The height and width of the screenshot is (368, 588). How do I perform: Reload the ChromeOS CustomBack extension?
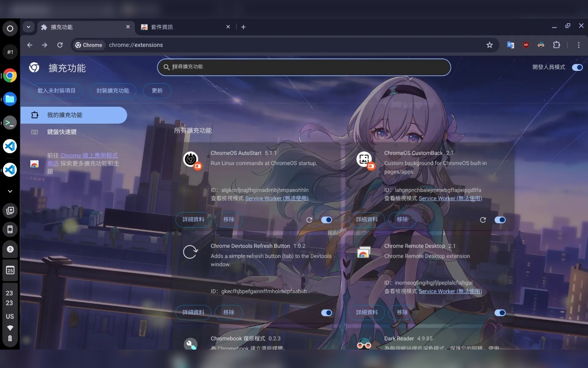(483, 220)
